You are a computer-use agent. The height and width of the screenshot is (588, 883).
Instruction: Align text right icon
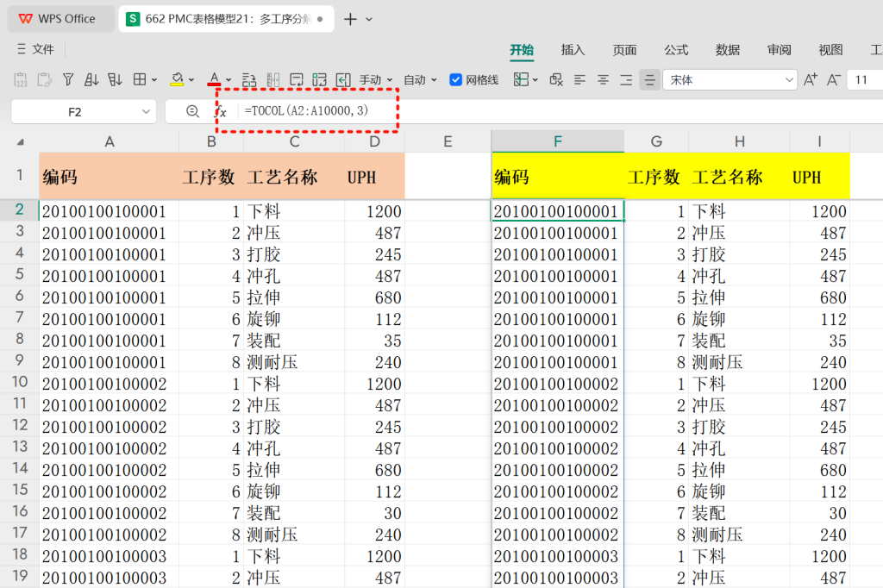click(x=626, y=80)
